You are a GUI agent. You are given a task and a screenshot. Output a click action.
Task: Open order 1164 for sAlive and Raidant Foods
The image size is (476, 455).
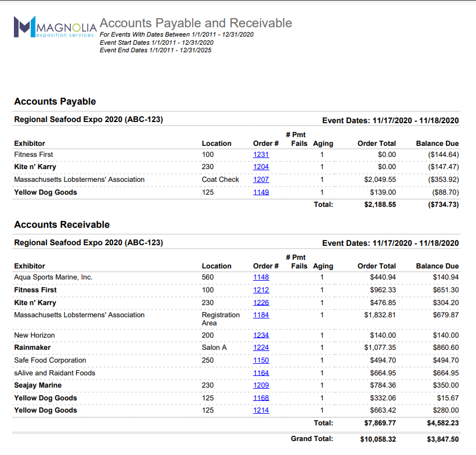261,373
